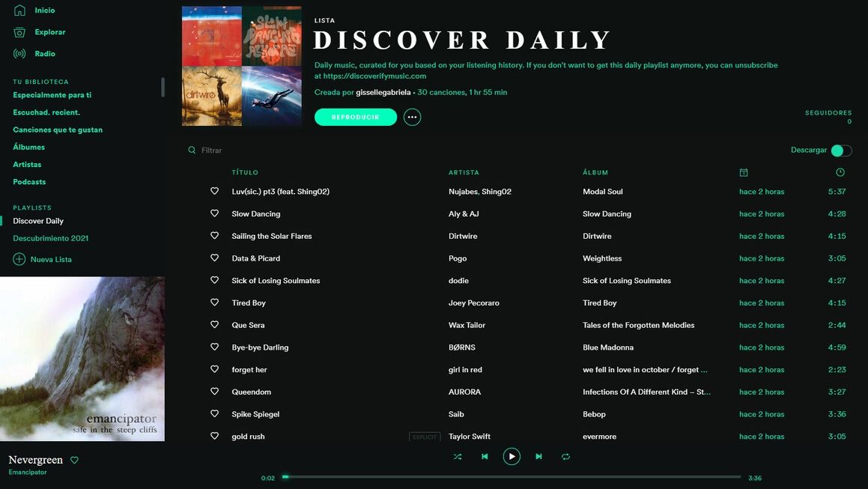868x489 pixels.
Task: Click heart next to Nevergreen
Action: click(x=74, y=460)
